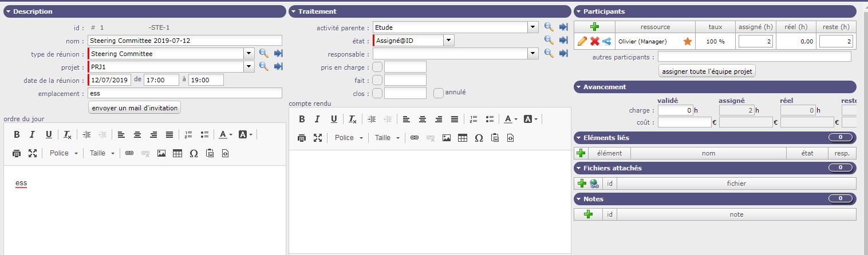Open the état dropdown showing Assigné@ID
The width and height of the screenshot is (868, 255).
[x=449, y=40]
